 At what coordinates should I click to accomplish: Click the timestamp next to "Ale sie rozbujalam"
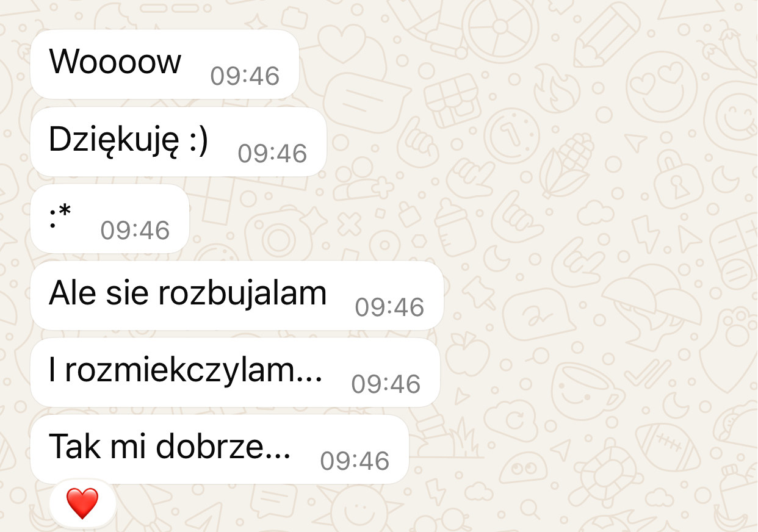[x=389, y=307]
